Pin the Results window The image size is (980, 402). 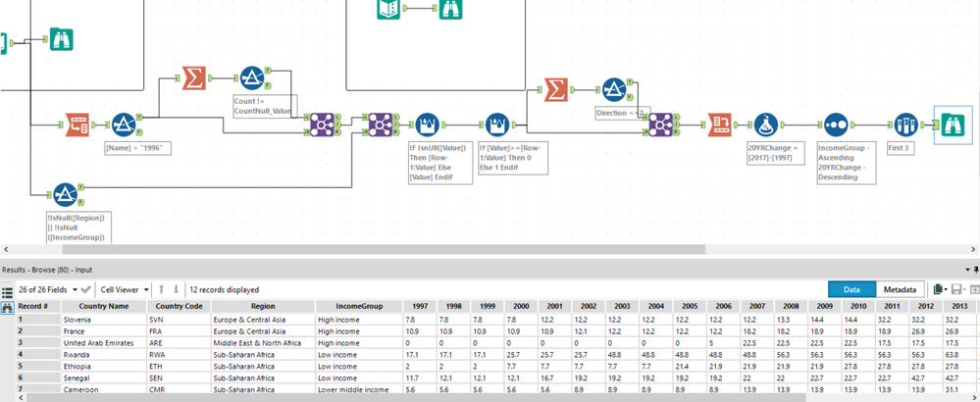coord(976,270)
